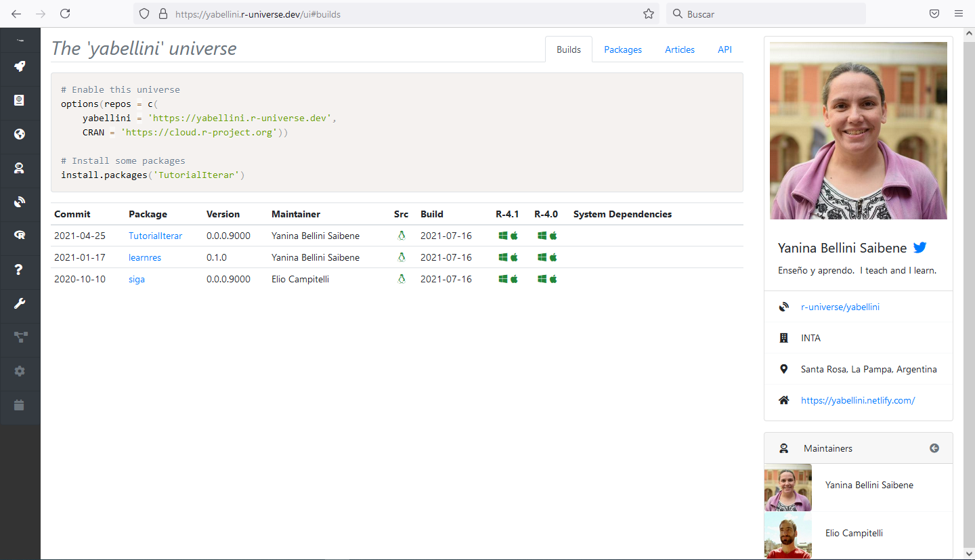This screenshot has height=560, width=975.
Task: Switch to the Articles tab
Action: [680, 49]
